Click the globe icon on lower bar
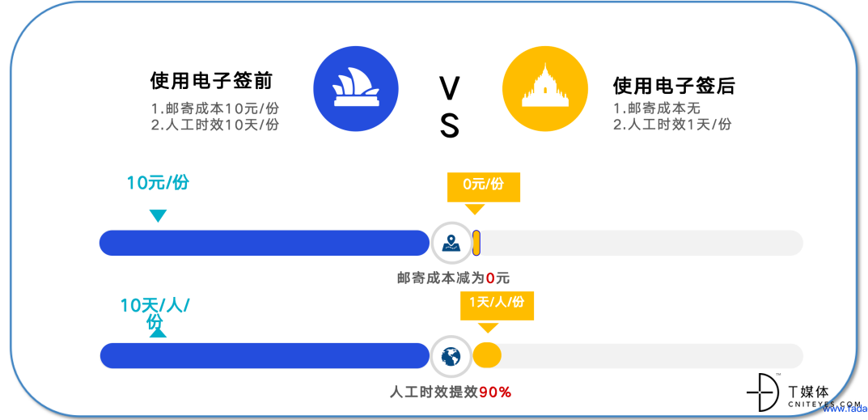Screen dimensions: 868x420 pos(451,356)
